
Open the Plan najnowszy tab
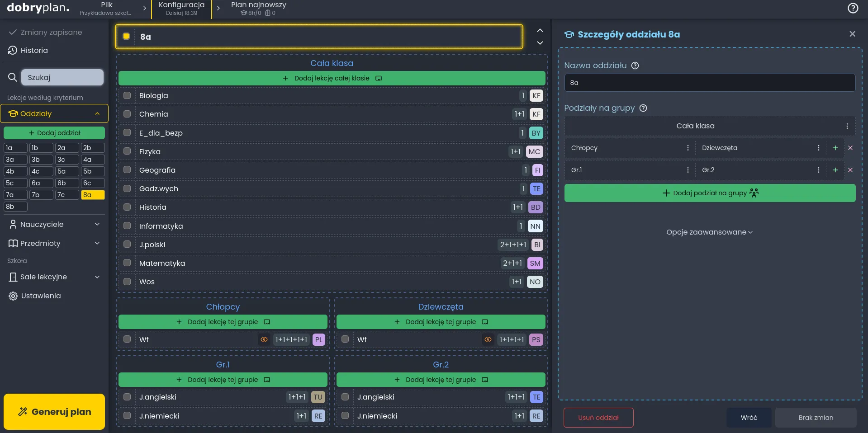[x=258, y=9]
